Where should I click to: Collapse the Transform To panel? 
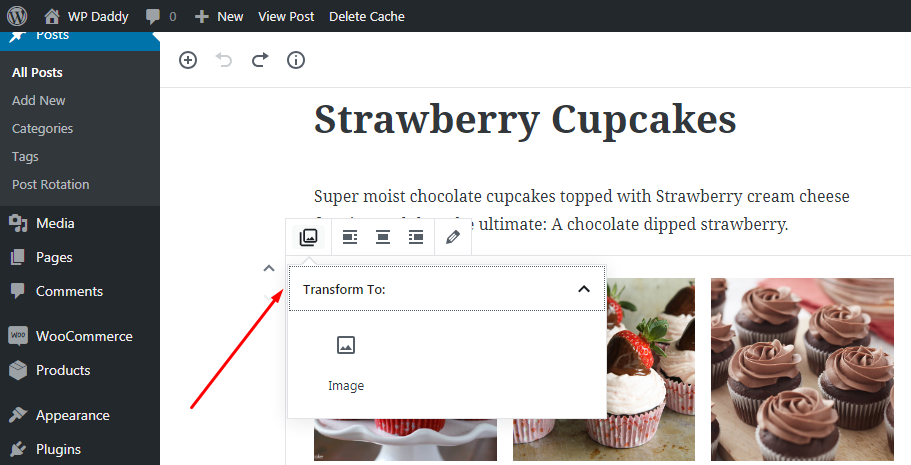click(x=584, y=289)
